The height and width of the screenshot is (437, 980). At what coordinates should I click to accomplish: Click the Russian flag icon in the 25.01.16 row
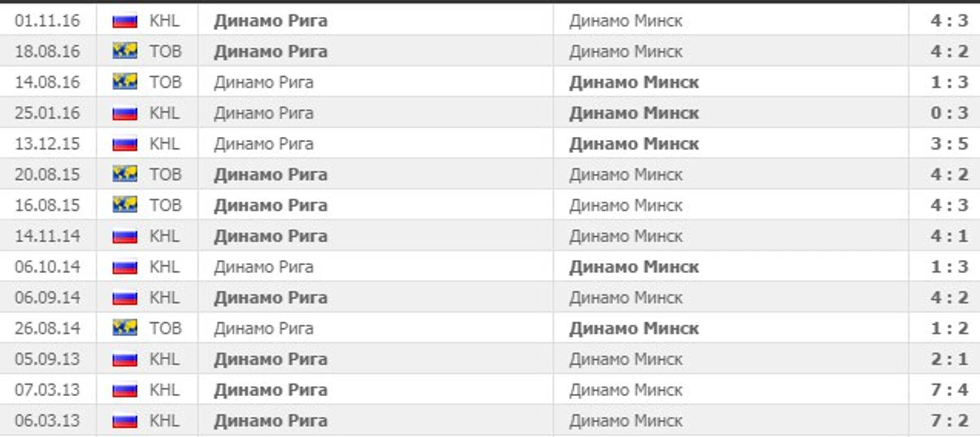(125, 113)
